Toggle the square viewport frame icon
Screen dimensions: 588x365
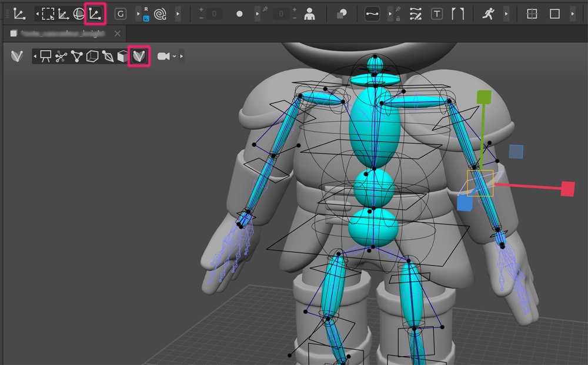[553, 13]
